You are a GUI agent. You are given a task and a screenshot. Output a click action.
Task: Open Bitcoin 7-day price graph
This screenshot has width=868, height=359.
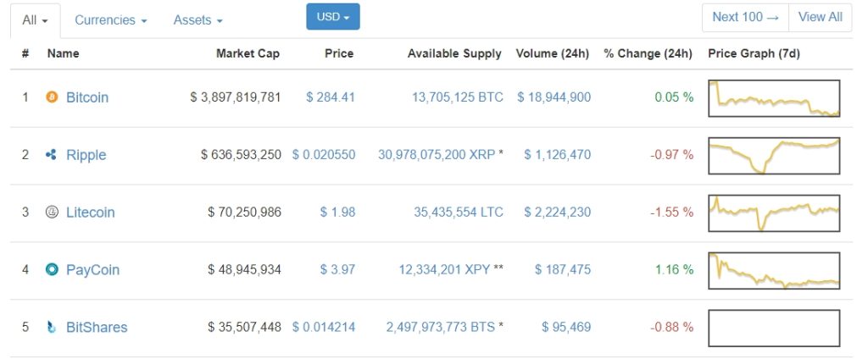click(x=774, y=97)
